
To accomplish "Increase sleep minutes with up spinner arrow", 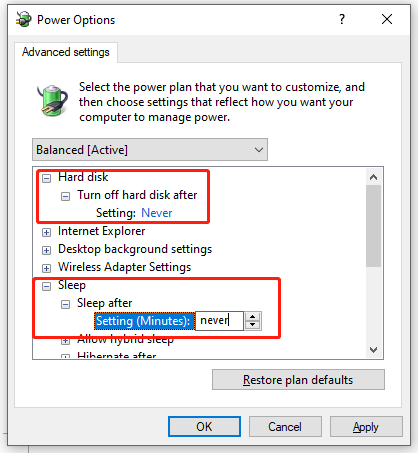I will tap(253, 317).
